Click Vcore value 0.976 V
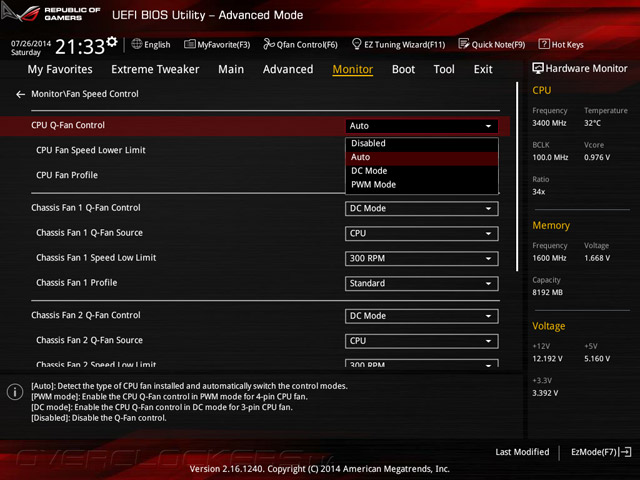The height and width of the screenshot is (480, 640). 597,157
